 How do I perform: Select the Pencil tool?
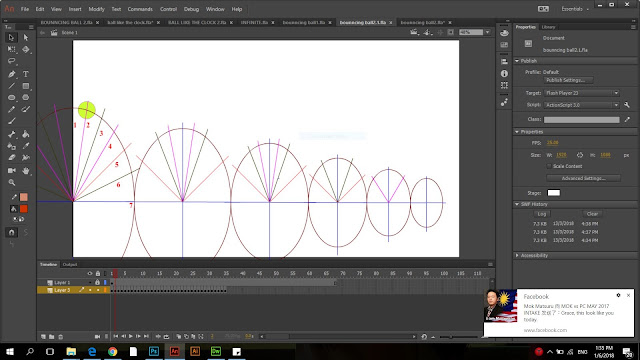pyautogui.click(x=11, y=109)
